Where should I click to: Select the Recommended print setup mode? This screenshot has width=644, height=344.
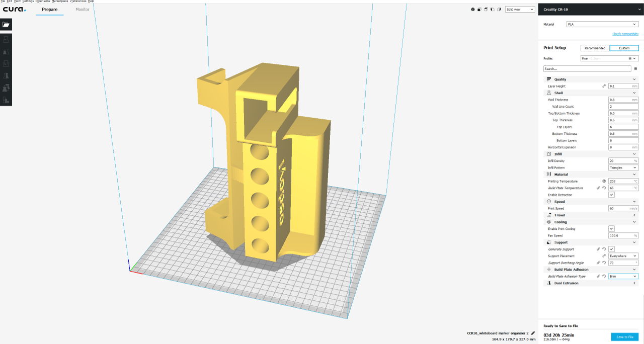595,48
